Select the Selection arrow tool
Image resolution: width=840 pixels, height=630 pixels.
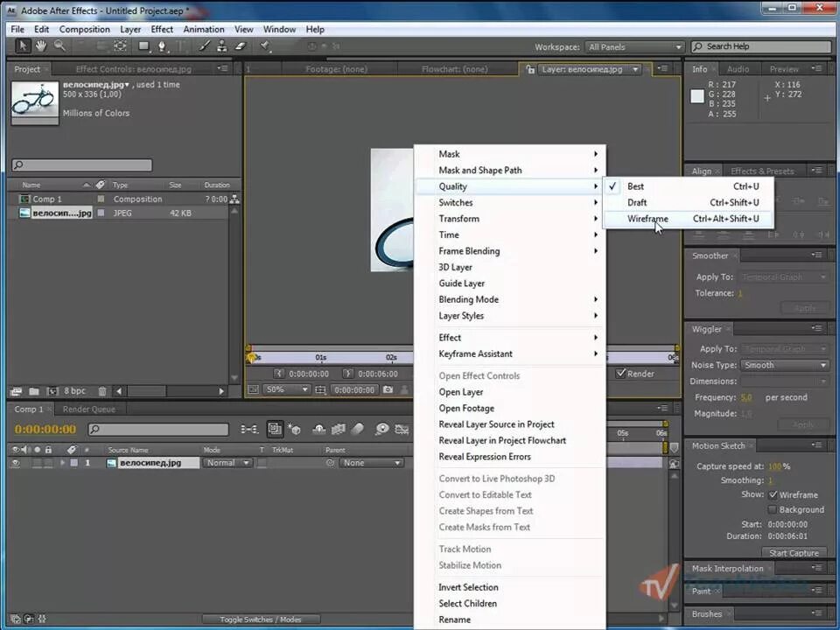click(x=23, y=46)
